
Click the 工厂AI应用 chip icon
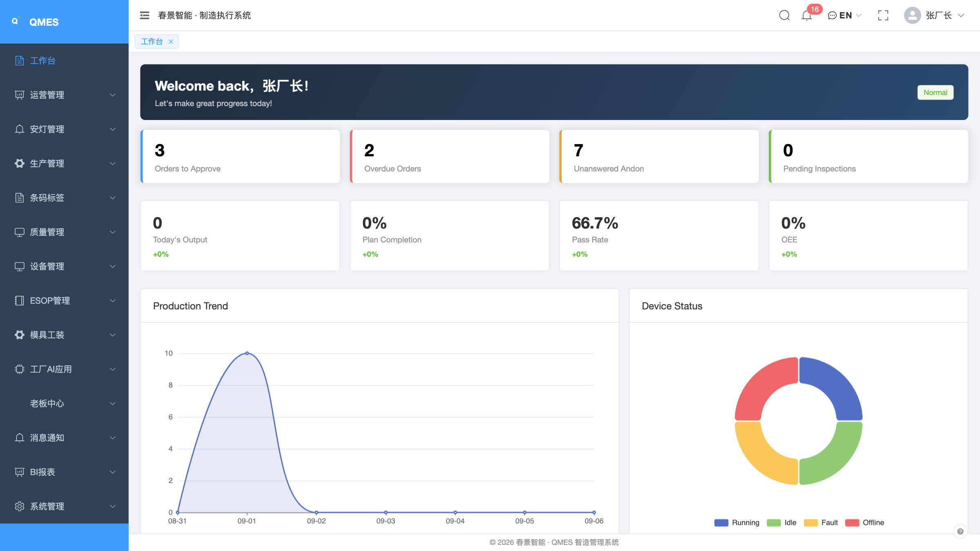coord(19,369)
